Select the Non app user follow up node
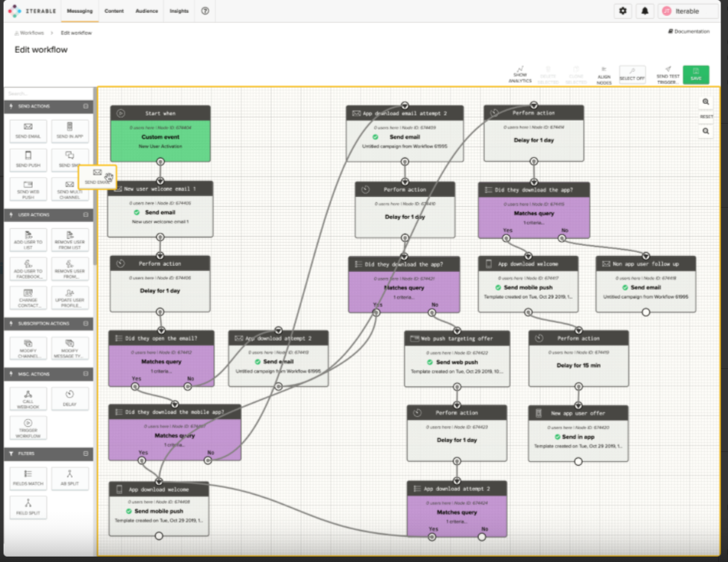The height and width of the screenshot is (562, 728). click(645, 284)
